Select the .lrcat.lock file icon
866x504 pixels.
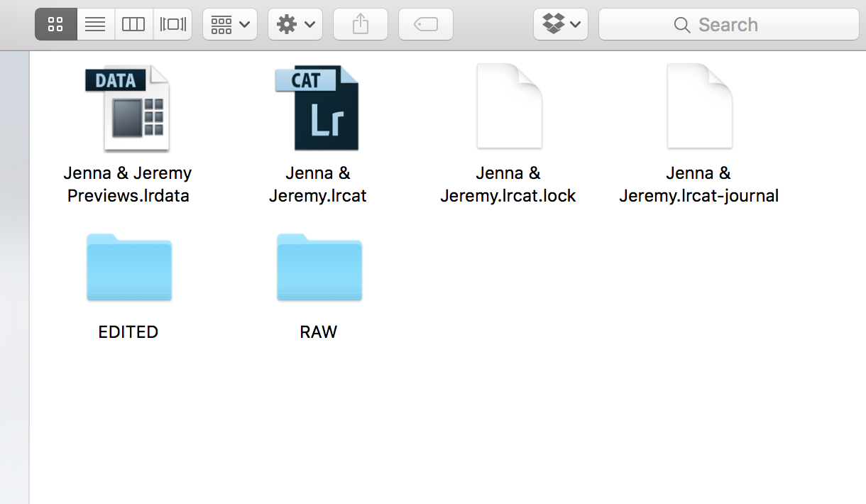click(508, 106)
